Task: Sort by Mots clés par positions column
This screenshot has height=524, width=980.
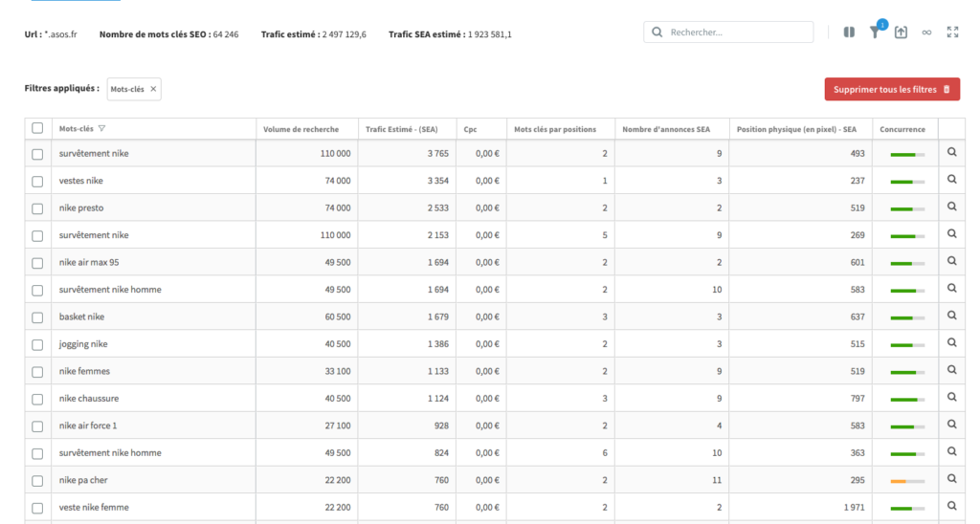Action: point(555,129)
